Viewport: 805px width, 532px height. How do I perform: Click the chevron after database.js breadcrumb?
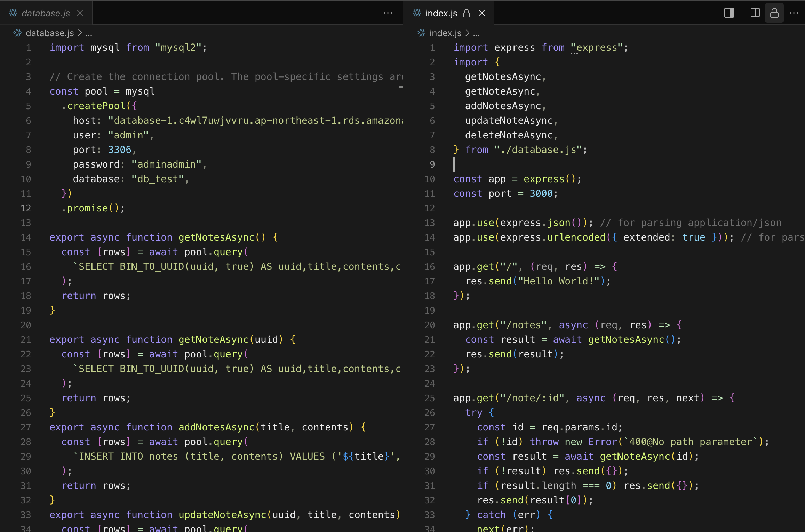(x=80, y=33)
